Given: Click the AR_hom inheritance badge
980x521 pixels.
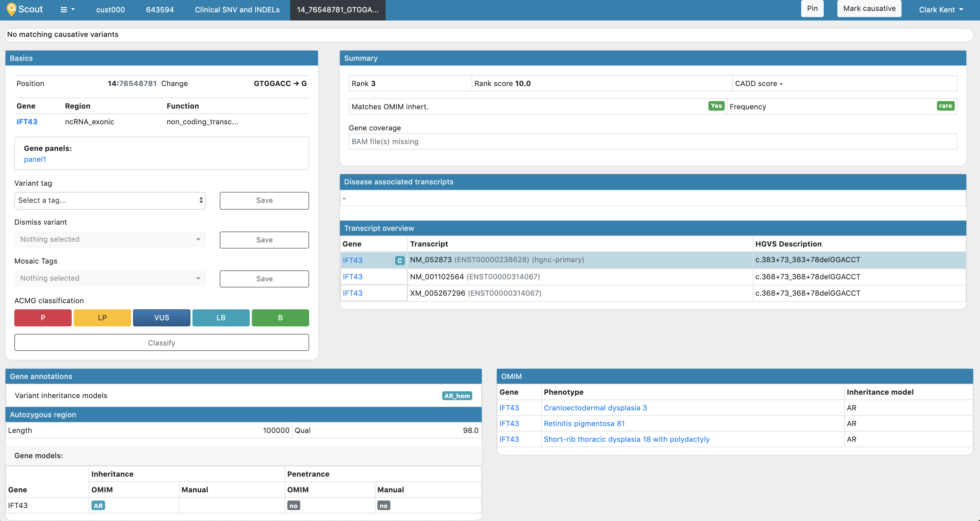Looking at the screenshot, I should click(x=457, y=396).
